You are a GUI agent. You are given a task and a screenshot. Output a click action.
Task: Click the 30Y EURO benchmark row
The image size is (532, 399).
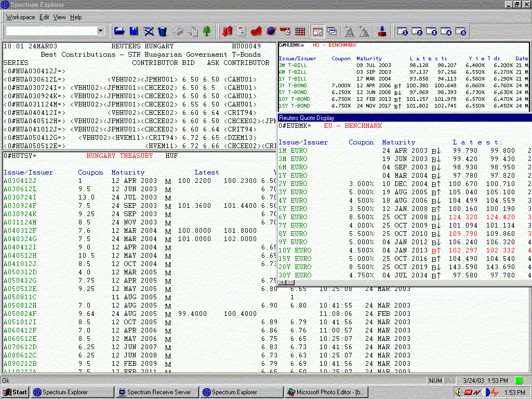(405, 275)
